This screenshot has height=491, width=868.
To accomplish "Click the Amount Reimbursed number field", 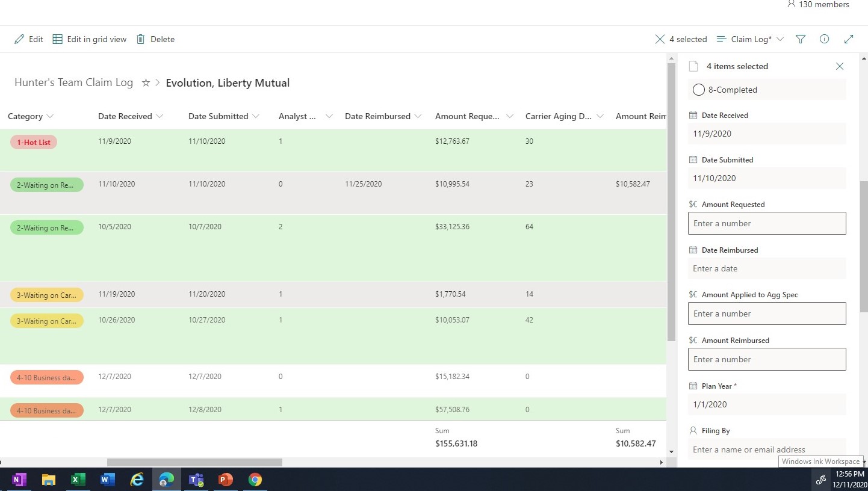I will tap(767, 359).
